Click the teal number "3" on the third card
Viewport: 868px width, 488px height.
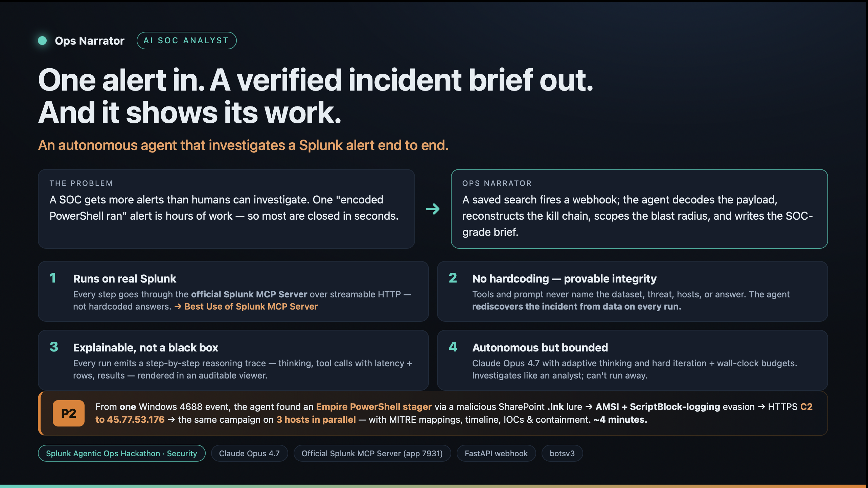click(x=54, y=347)
